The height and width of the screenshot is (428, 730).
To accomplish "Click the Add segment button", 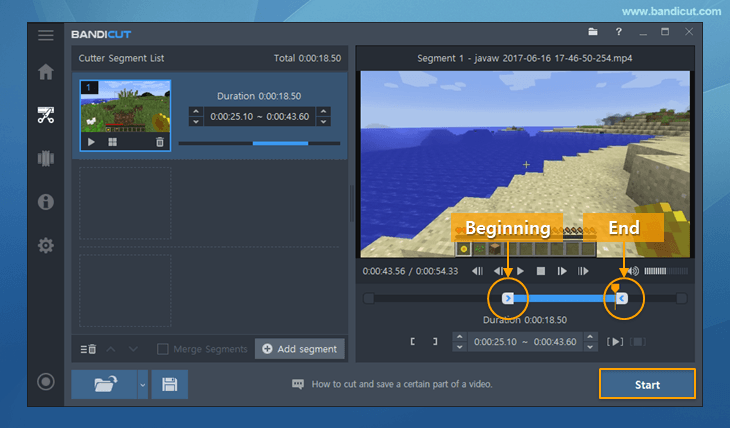I will click(300, 349).
